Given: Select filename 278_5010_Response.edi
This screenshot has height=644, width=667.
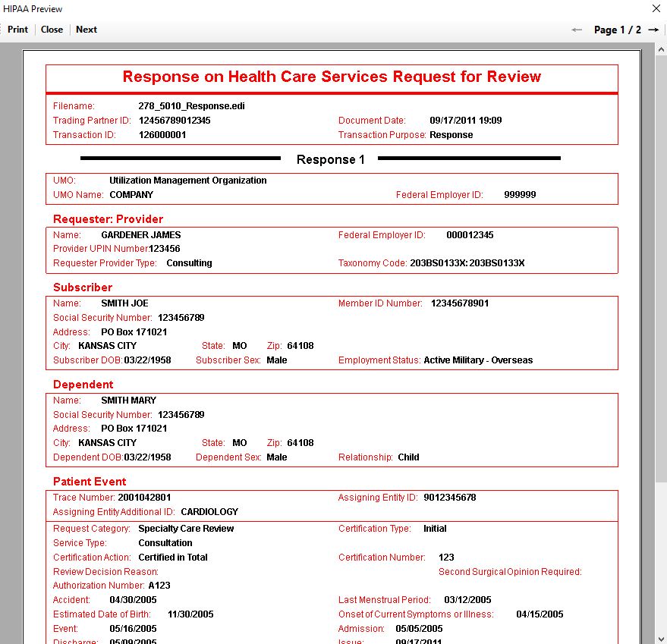Looking at the screenshot, I should point(191,106).
